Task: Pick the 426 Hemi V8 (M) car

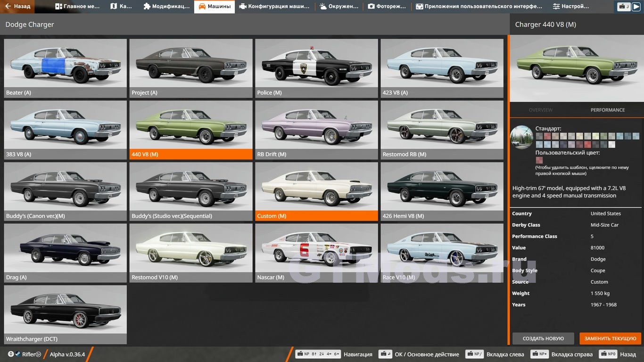Action: coord(442,191)
